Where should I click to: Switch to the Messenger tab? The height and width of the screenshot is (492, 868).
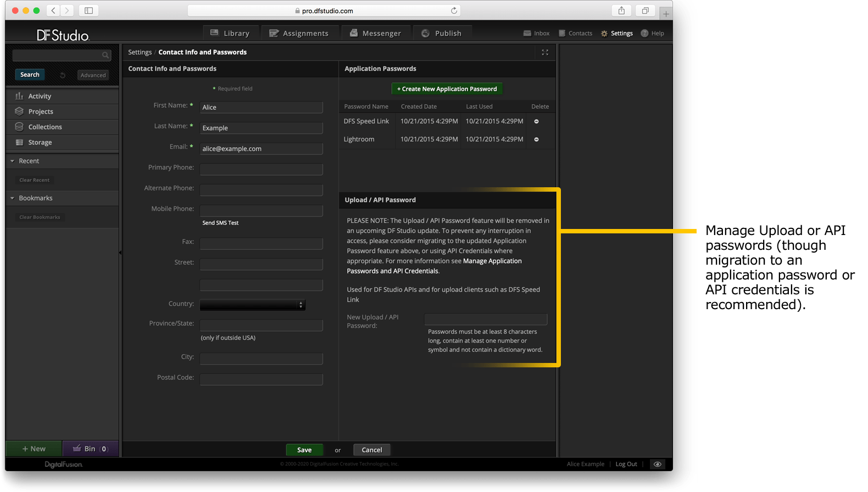375,33
